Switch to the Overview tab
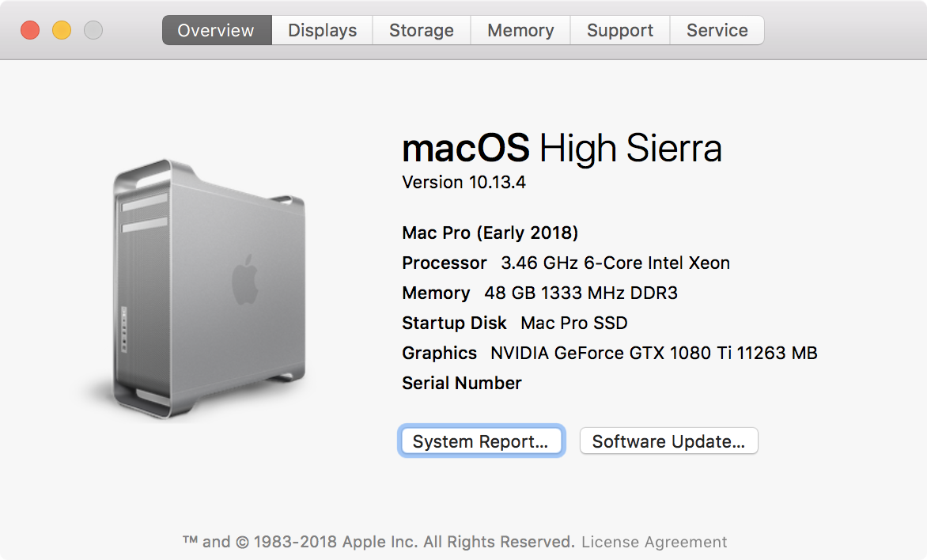Screen dimensions: 927x560 [216, 31]
